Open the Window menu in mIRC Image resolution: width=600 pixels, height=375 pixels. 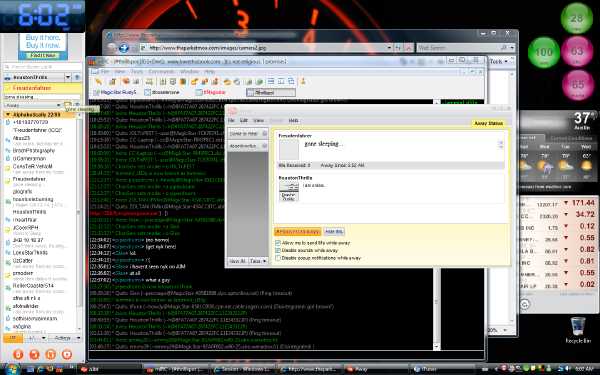tap(189, 72)
